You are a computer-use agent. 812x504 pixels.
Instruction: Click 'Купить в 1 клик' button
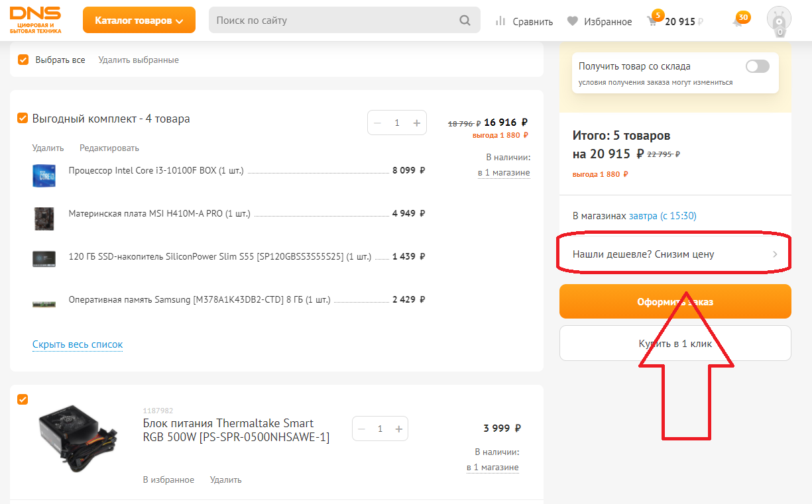[675, 344]
